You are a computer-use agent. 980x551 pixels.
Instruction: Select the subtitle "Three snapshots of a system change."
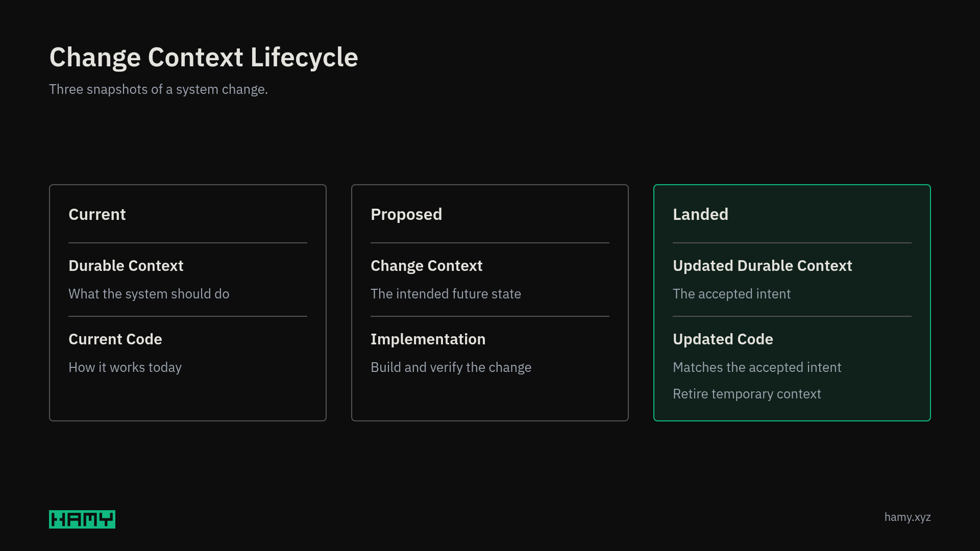[x=158, y=89]
